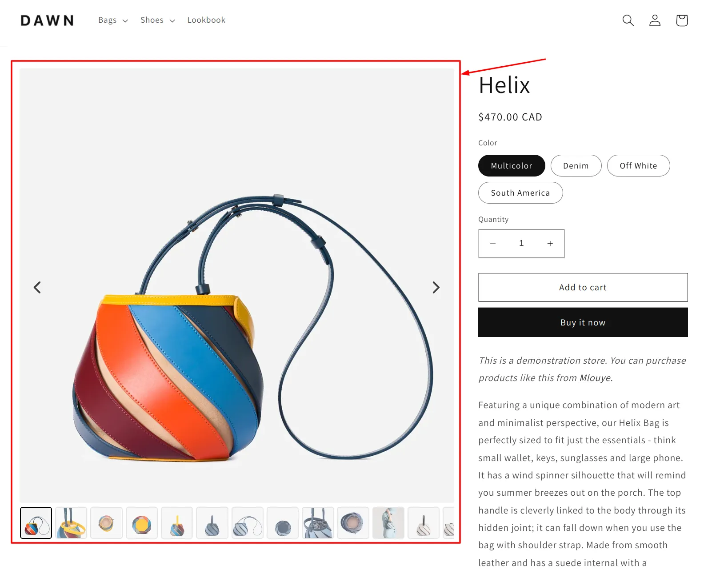Go to DAWN store logo home

(47, 20)
